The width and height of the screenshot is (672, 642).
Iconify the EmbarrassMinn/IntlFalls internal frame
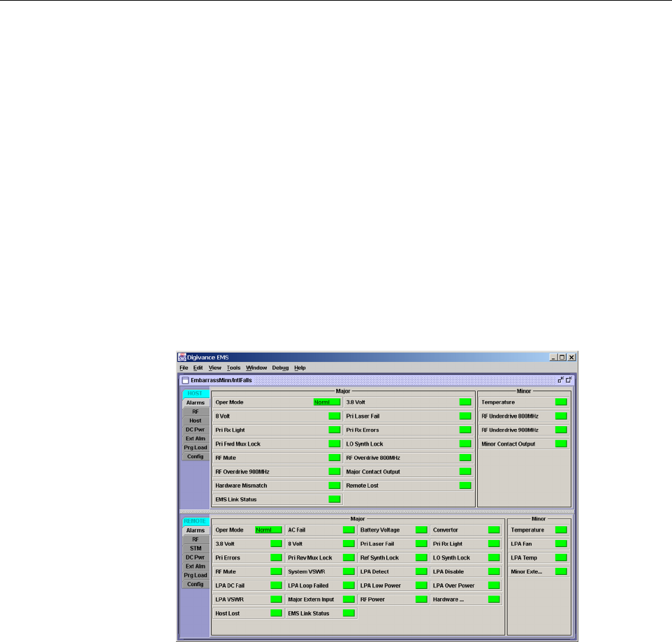tap(560, 380)
